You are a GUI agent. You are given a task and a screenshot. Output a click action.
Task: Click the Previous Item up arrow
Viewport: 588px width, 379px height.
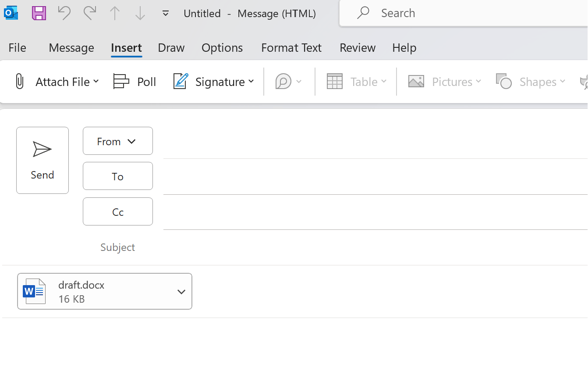pyautogui.click(x=115, y=13)
